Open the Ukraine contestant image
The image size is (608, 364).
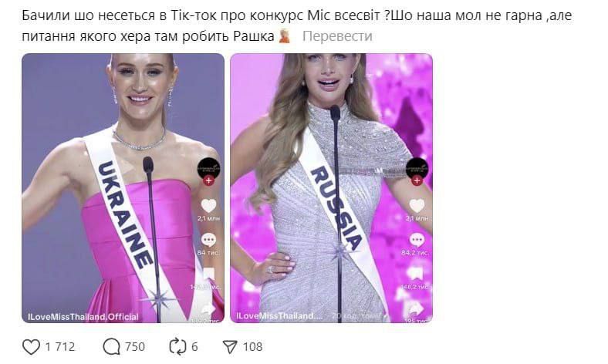click(123, 188)
